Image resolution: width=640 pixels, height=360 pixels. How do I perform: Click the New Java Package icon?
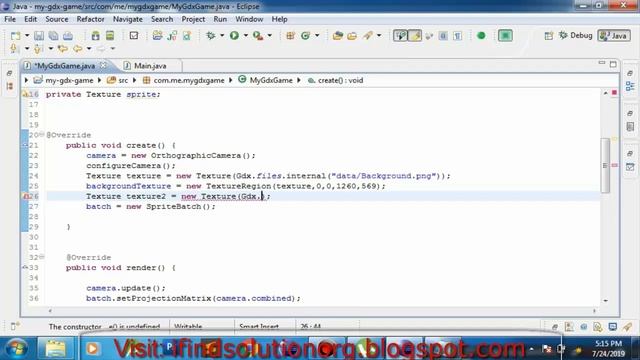tap(290, 36)
